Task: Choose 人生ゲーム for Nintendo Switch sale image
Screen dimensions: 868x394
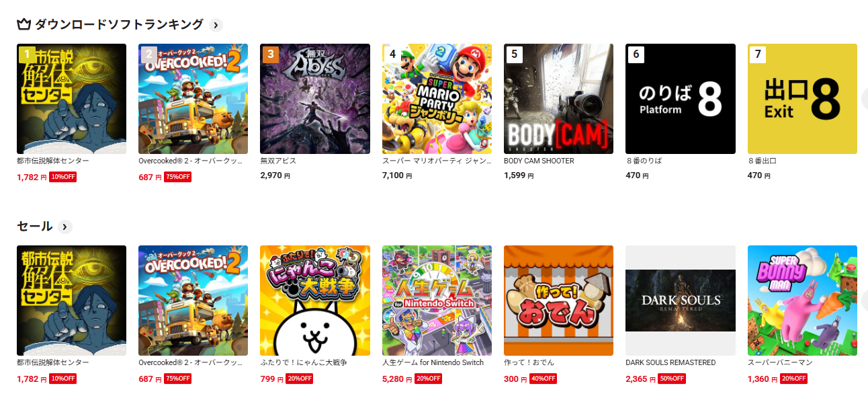Action: [x=437, y=301]
